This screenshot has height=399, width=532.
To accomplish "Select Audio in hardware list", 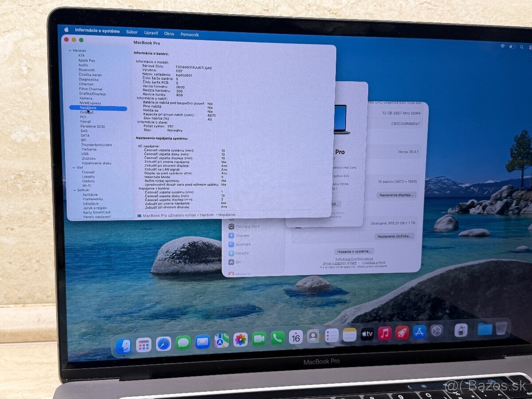I will coord(83,65).
